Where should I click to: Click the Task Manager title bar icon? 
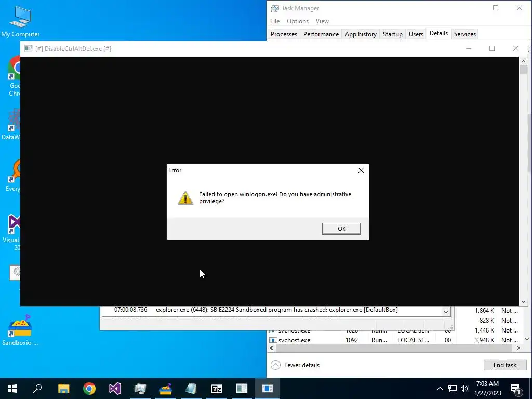click(x=275, y=8)
